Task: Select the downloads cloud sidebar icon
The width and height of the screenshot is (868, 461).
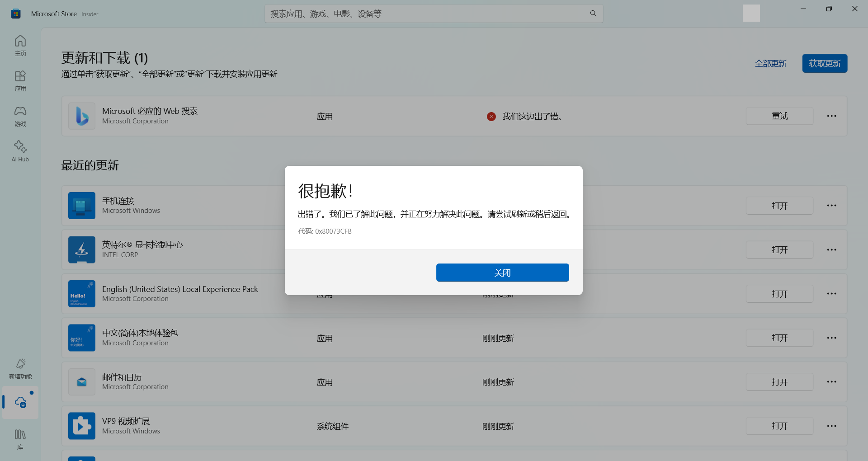Action: point(20,402)
